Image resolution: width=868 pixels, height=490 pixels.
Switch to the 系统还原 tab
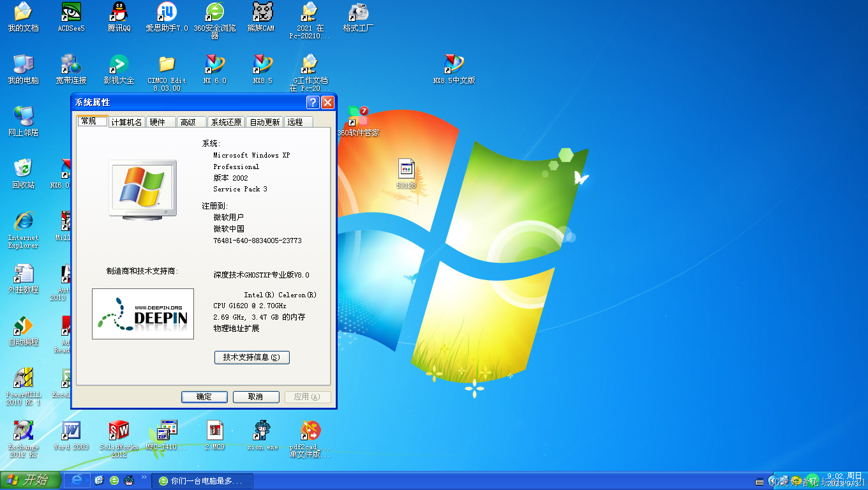(227, 122)
